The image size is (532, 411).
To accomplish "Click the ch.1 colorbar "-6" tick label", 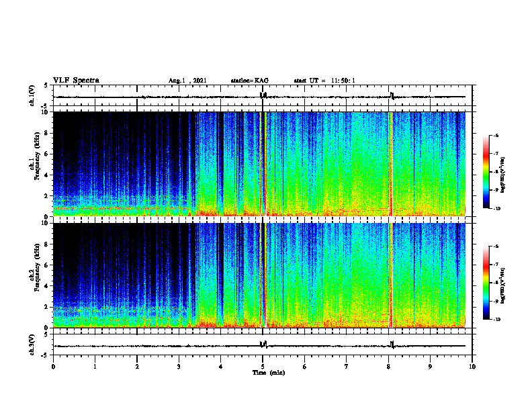I will point(496,136).
